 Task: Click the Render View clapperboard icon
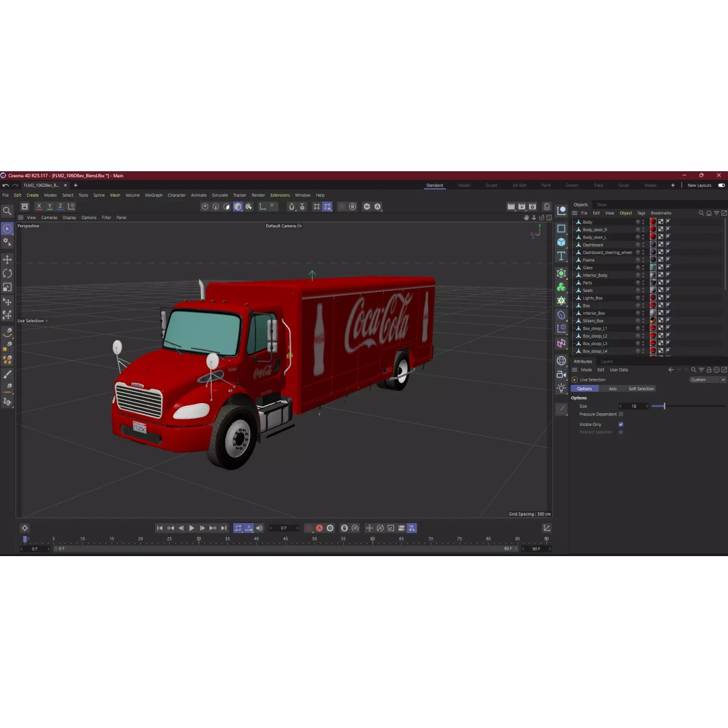(x=511, y=207)
